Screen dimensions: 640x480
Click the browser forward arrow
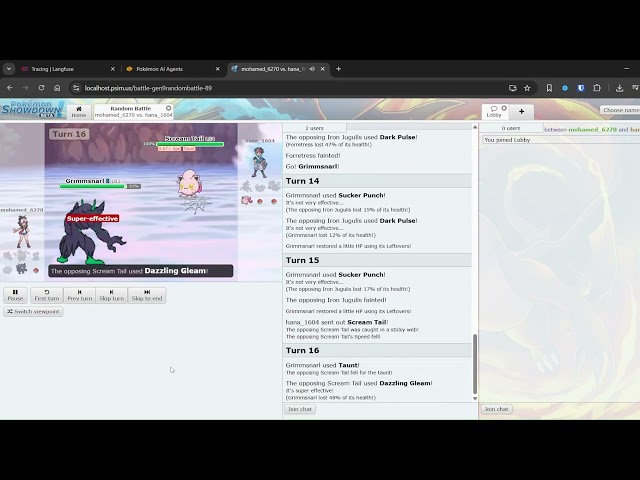pyautogui.click(x=25, y=88)
